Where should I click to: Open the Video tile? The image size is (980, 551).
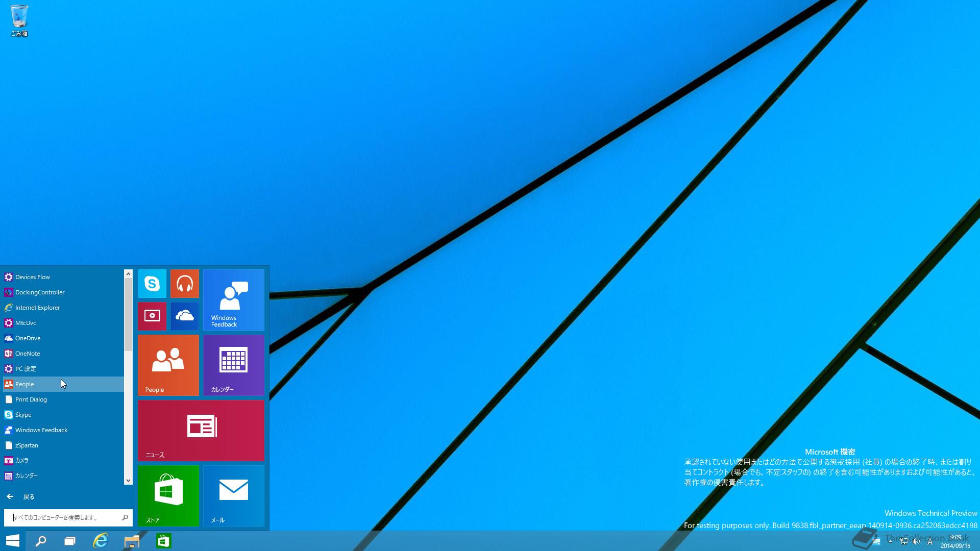coord(152,316)
